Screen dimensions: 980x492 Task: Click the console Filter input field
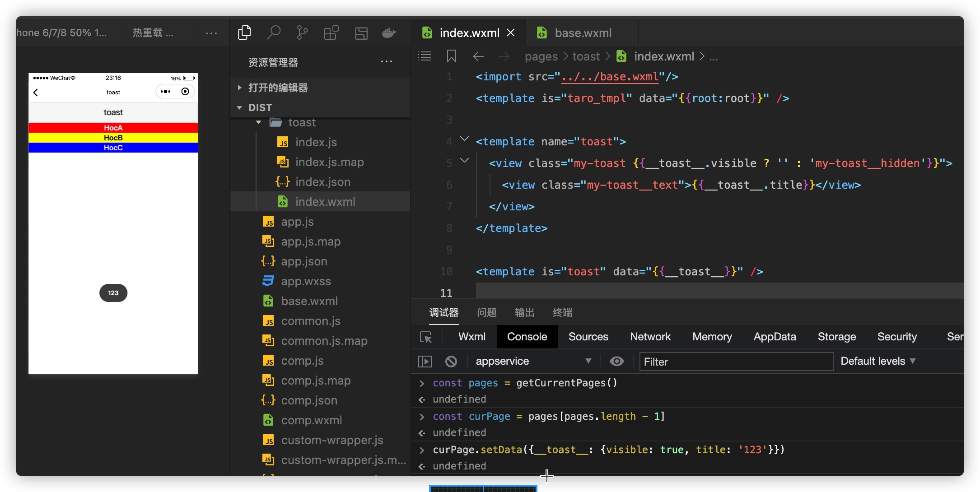pos(736,362)
